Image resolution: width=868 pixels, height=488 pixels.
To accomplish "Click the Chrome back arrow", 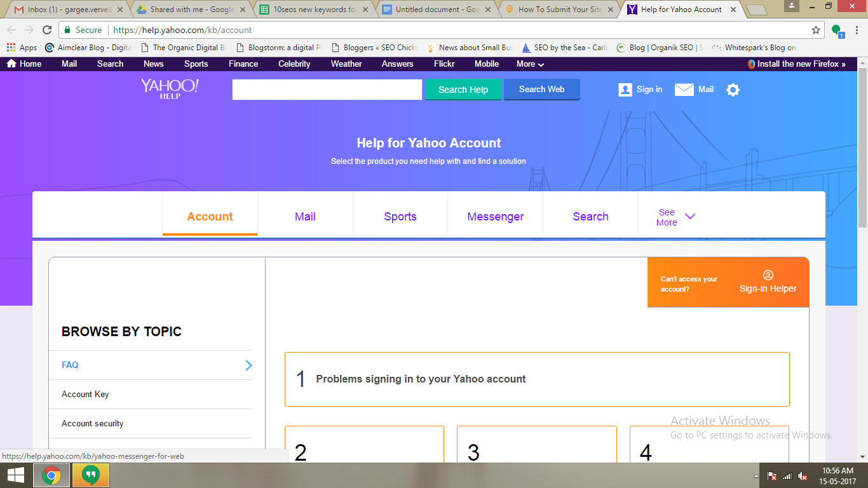I will (x=11, y=30).
